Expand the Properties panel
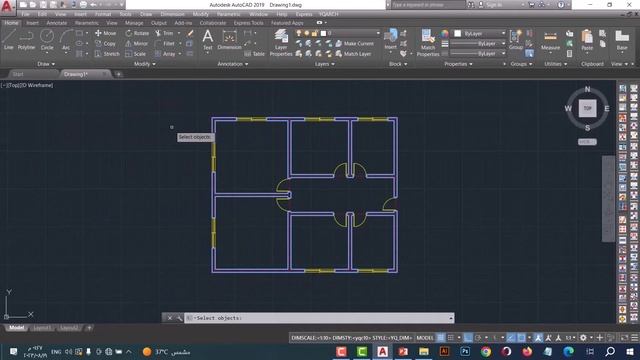The width and height of the screenshot is (640, 360). pos(458,64)
